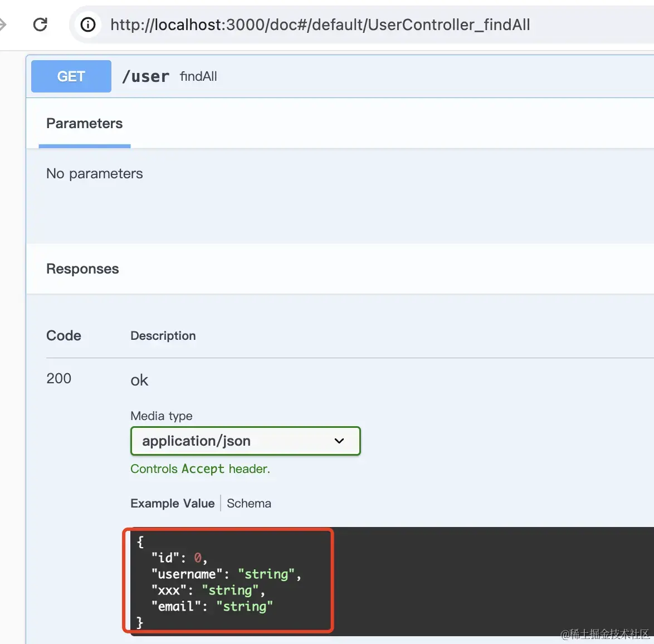Click the browser reload page icon
Screen dimensions: 654x644
coord(40,25)
